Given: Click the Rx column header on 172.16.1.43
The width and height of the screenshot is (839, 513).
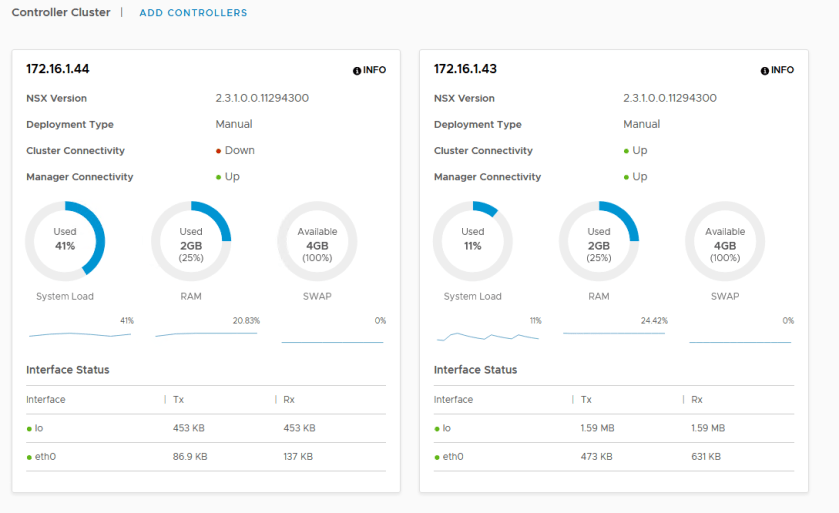Looking at the screenshot, I should point(697,400).
